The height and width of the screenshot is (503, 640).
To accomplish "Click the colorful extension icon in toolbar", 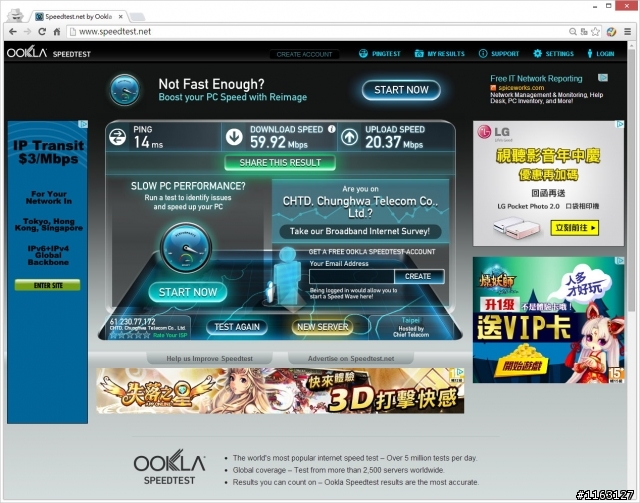I will click(x=611, y=31).
